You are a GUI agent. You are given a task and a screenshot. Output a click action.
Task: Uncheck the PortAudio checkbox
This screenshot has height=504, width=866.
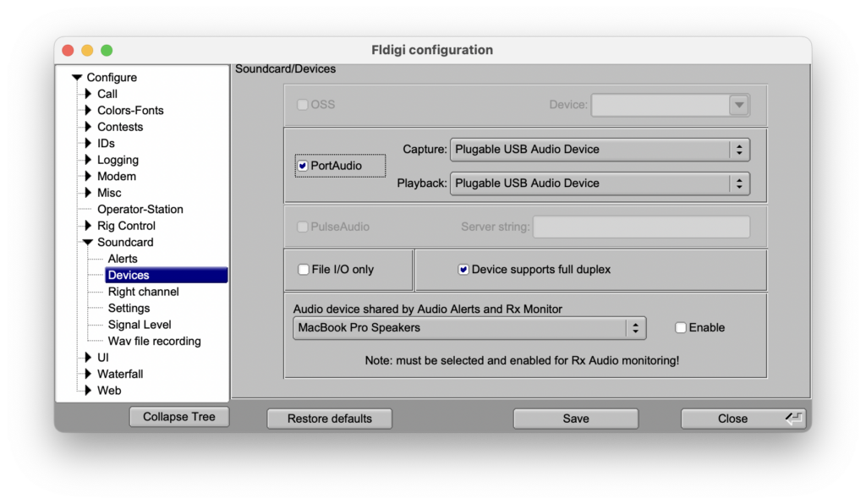(x=303, y=166)
